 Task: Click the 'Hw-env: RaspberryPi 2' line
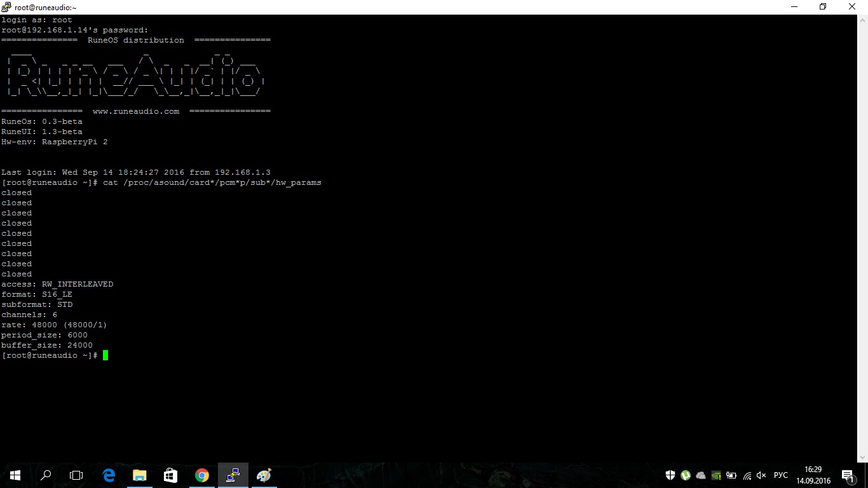coord(55,142)
